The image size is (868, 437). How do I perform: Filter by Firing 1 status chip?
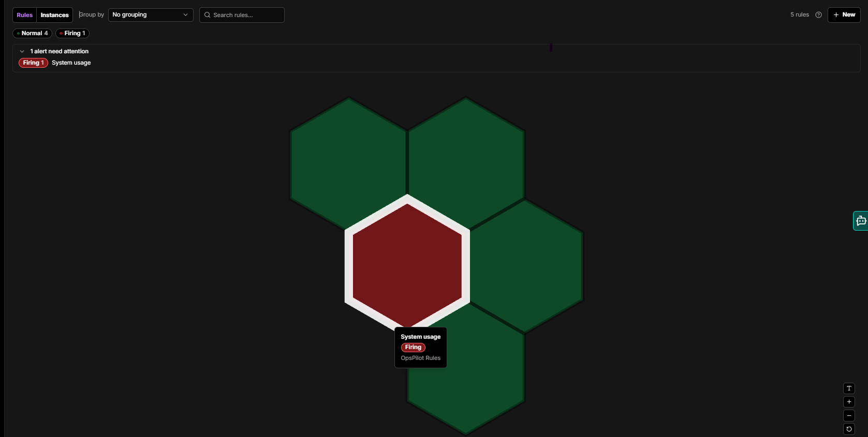click(x=72, y=33)
